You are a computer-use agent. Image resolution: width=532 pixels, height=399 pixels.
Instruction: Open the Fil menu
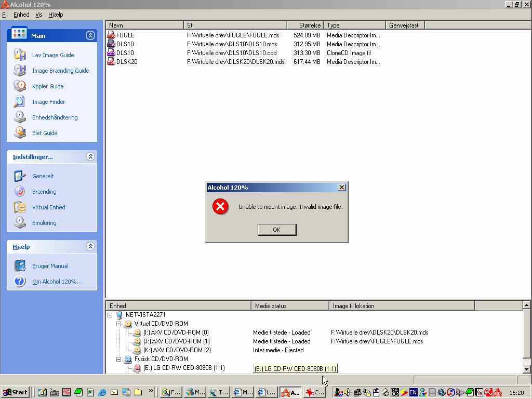point(5,15)
